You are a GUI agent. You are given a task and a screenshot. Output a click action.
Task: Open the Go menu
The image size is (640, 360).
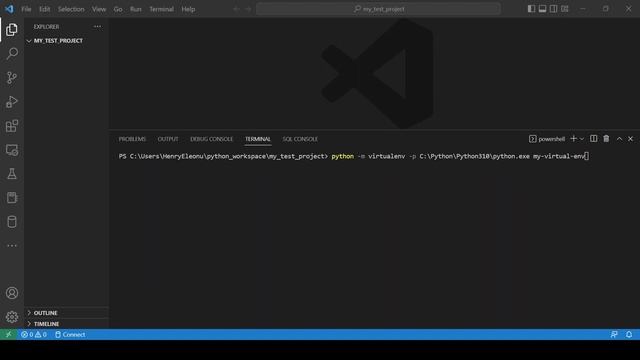tap(118, 9)
